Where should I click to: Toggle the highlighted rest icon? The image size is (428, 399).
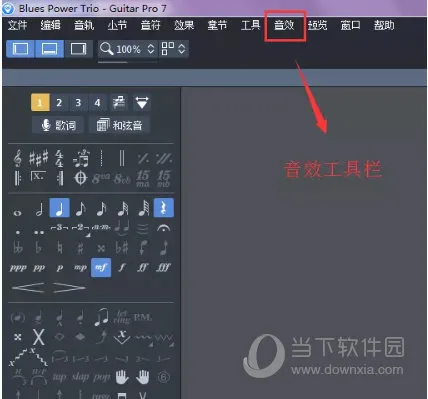pos(164,208)
